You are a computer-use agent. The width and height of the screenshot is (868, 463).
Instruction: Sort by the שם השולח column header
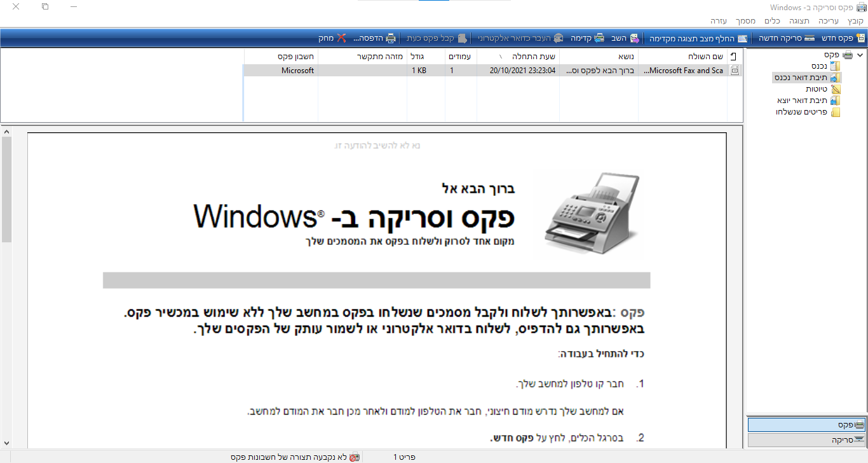(x=682, y=56)
